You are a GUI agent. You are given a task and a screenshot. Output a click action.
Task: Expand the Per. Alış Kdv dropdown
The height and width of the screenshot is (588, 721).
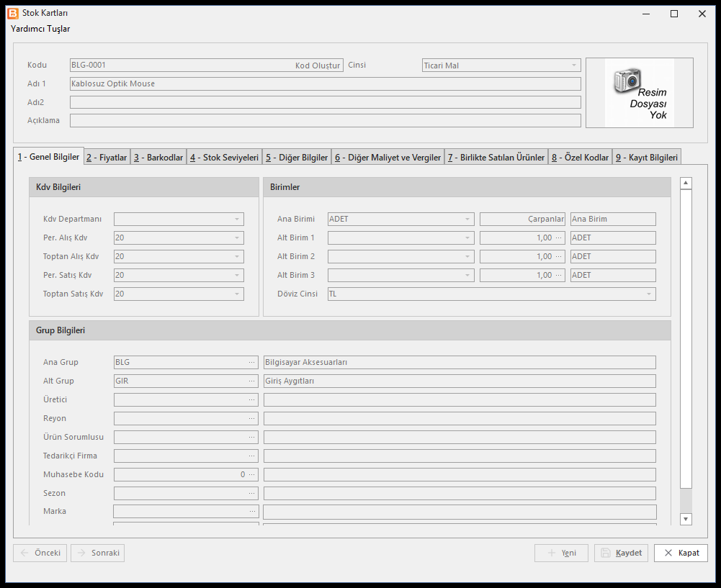[237, 238]
